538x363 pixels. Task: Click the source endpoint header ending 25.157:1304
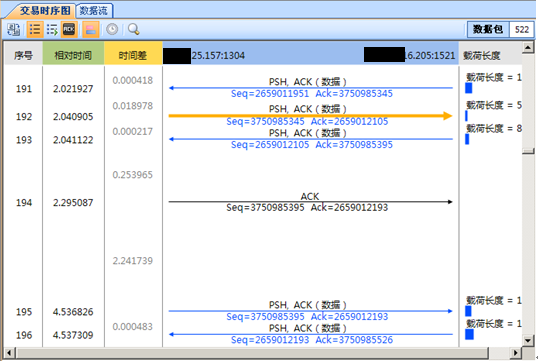point(204,56)
